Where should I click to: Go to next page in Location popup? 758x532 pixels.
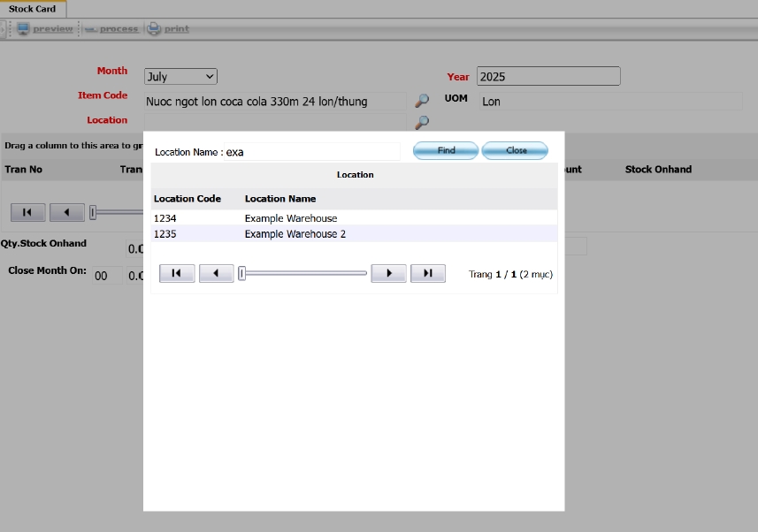pos(388,274)
